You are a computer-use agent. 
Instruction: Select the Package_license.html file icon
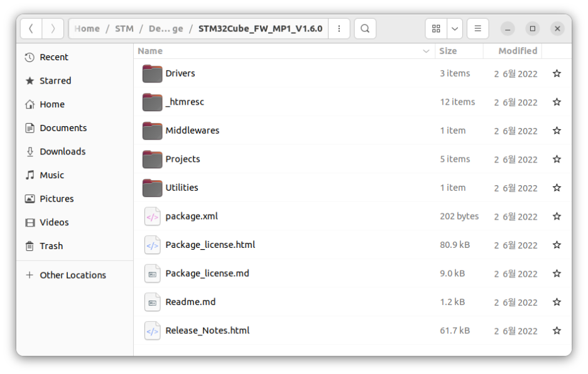(x=152, y=245)
